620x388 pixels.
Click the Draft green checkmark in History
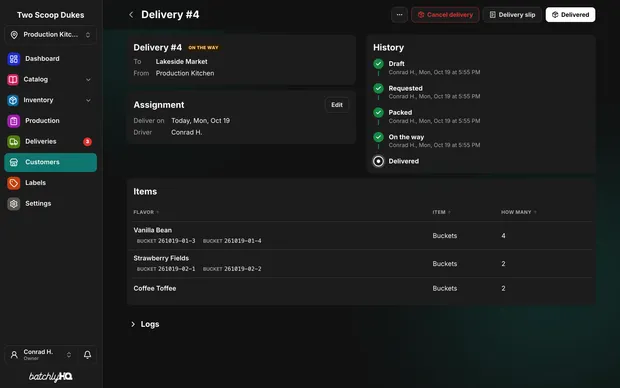coord(378,64)
